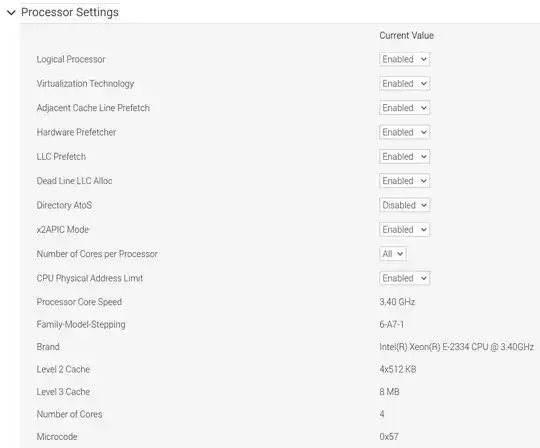This screenshot has width=540, height=448.
Task: Select the Brand value Intel Xeon E-2334 text
Action: pyautogui.click(x=457, y=347)
